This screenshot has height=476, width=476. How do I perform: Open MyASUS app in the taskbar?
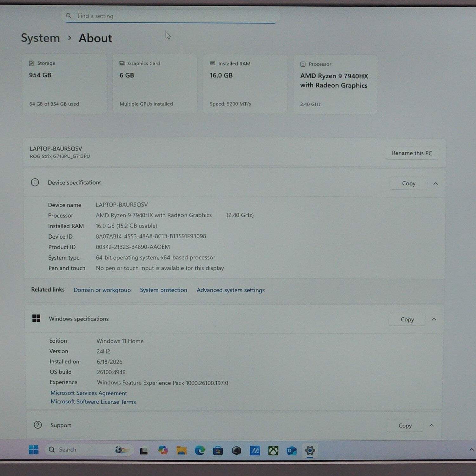point(255,451)
